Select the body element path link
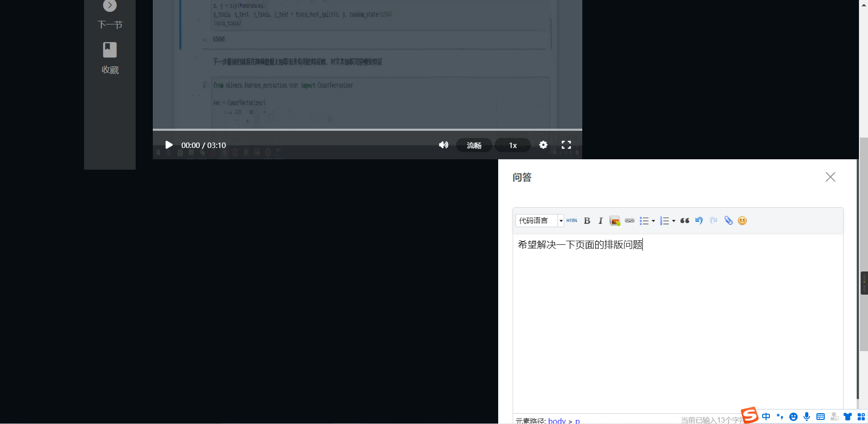Image resolution: width=868 pixels, height=424 pixels. (x=557, y=420)
